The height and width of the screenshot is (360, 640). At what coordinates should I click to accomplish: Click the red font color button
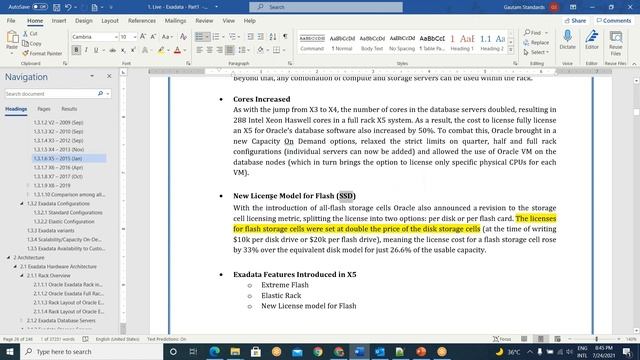tap(177, 50)
